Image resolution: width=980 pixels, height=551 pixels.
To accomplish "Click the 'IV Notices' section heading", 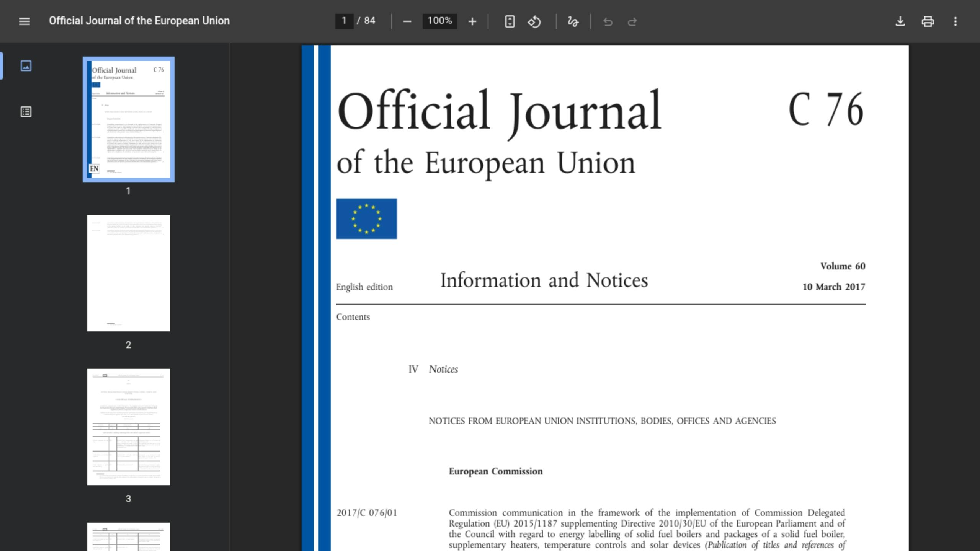I will (433, 369).
